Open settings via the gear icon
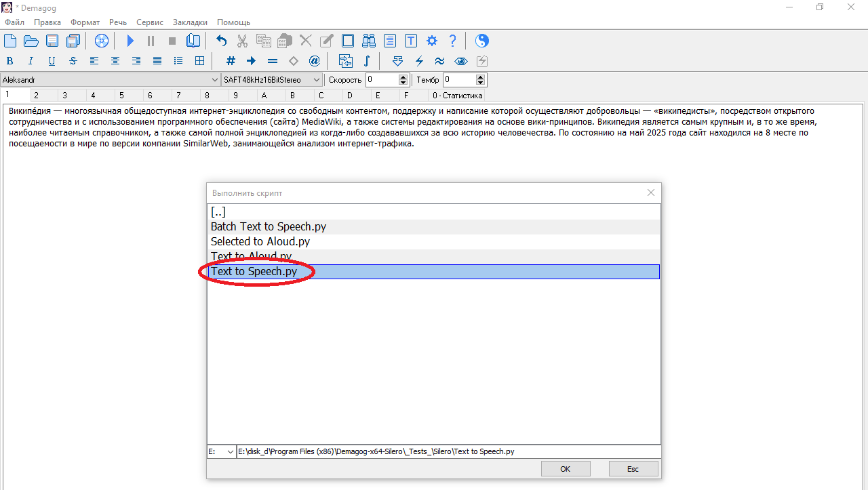The height and width of the screenshot is (490, 868). (431, 41)
